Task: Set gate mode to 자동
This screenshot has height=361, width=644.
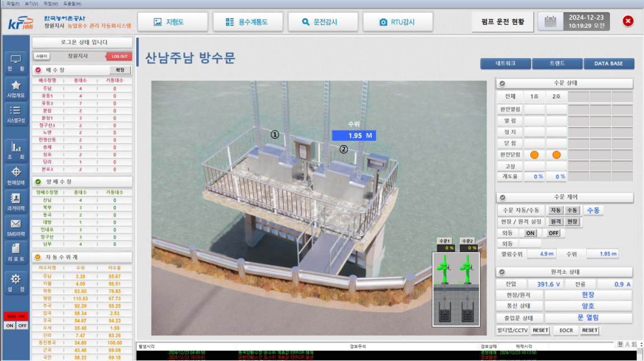Action: pos(556,210)
